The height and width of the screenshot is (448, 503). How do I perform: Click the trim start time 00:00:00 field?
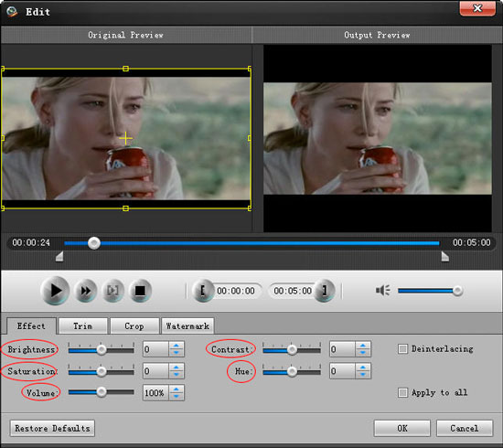236,291
